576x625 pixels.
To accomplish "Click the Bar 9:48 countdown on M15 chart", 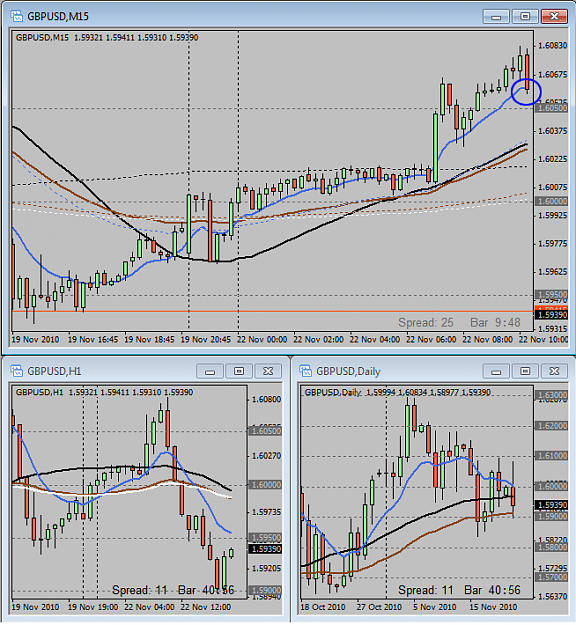I will (495, 322).
